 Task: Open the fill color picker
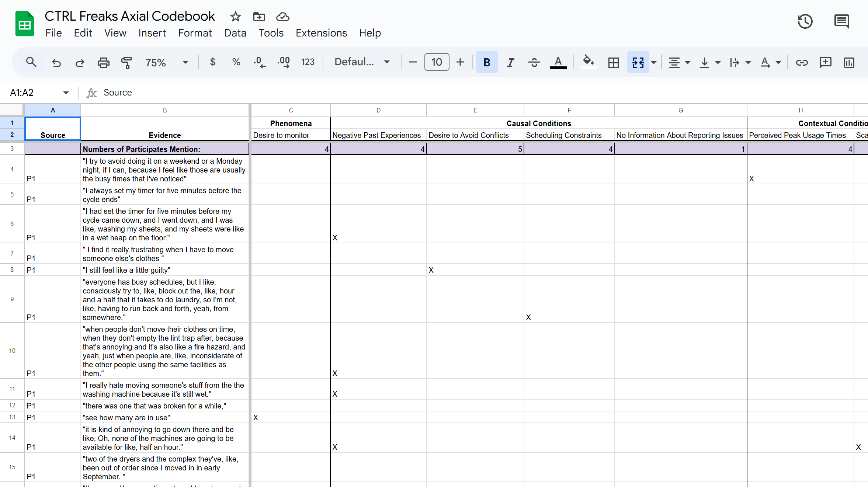pos(588,62)
